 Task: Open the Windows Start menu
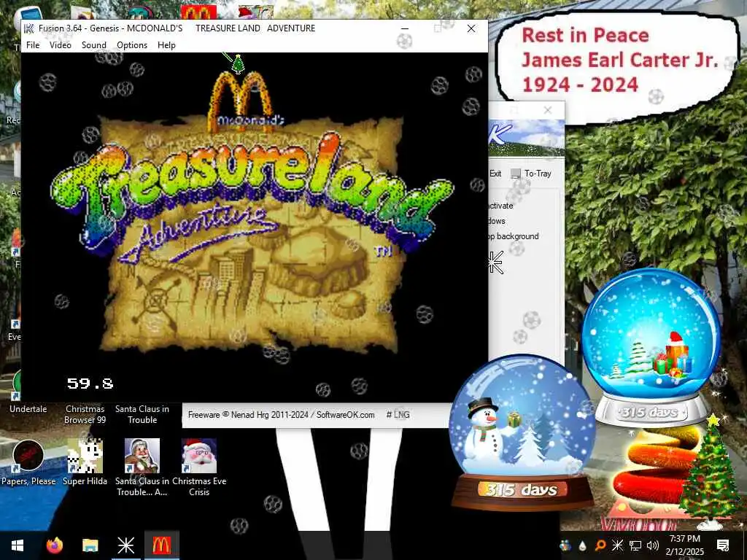point(18,545)
